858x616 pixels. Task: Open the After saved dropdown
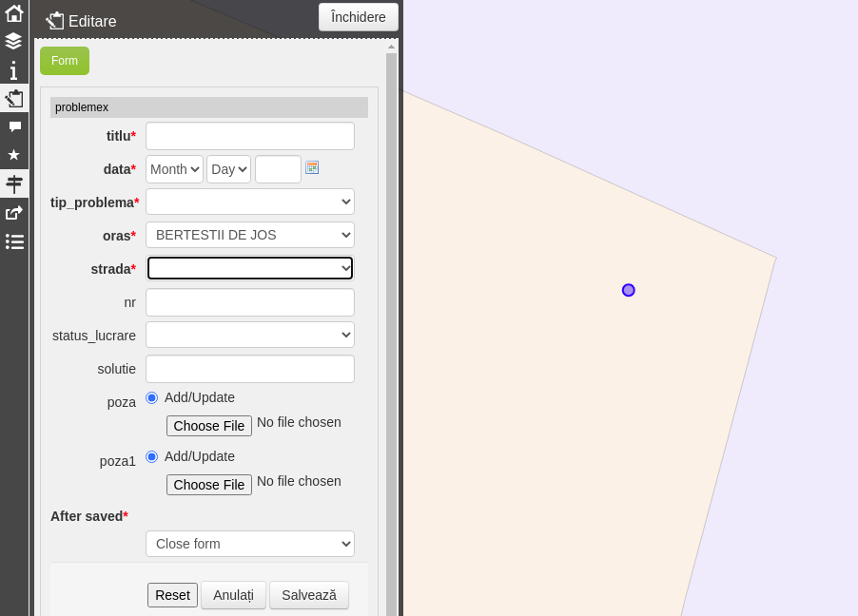pos(249,543)
